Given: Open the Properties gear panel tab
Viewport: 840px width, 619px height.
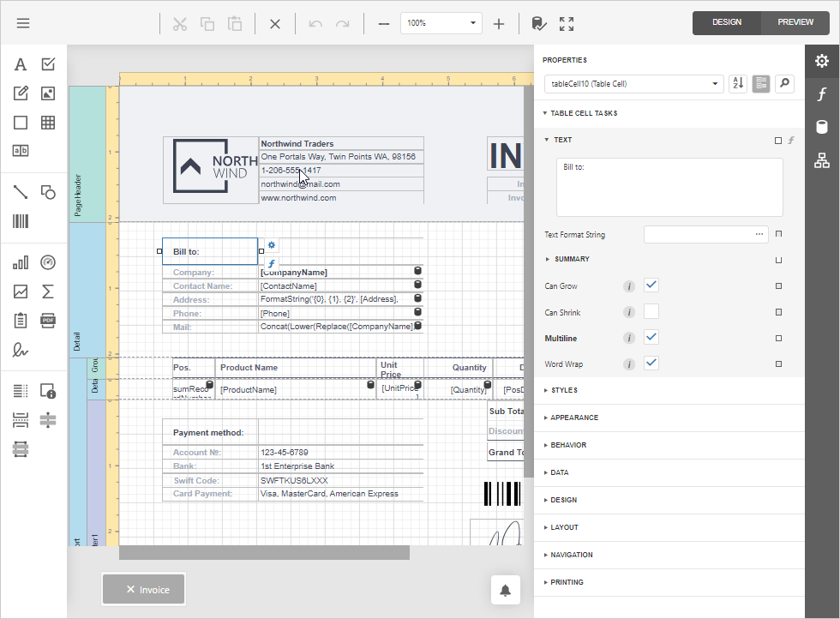Looking at the screenshot, I should pos(822,61).
